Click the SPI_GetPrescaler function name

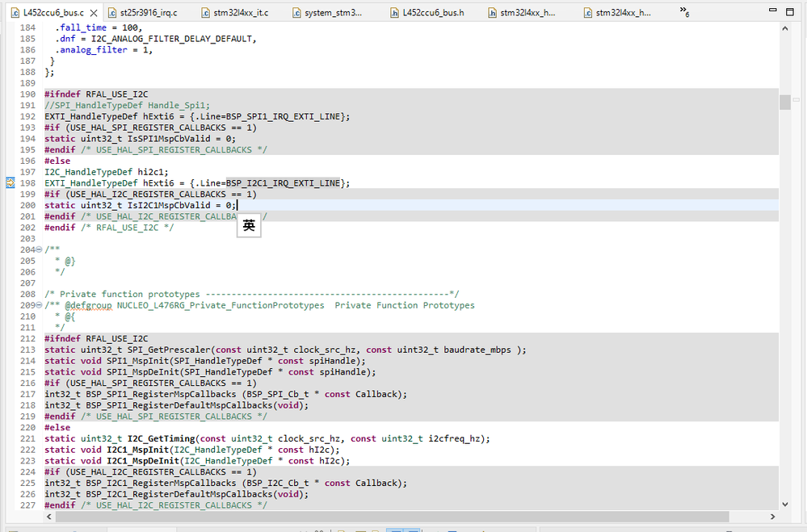(x=169, y=350)
